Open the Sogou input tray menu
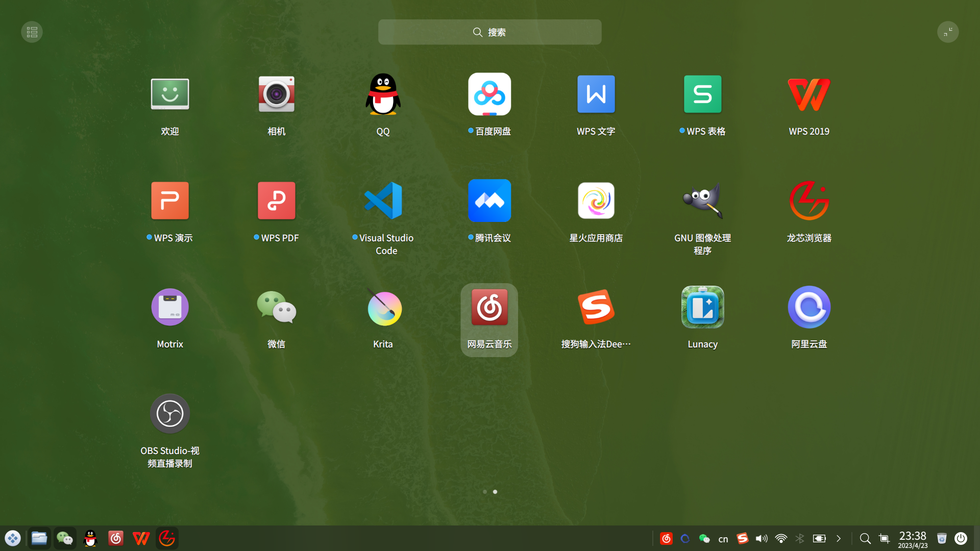This screenshot has width=980, height=551. click(742, 538)
